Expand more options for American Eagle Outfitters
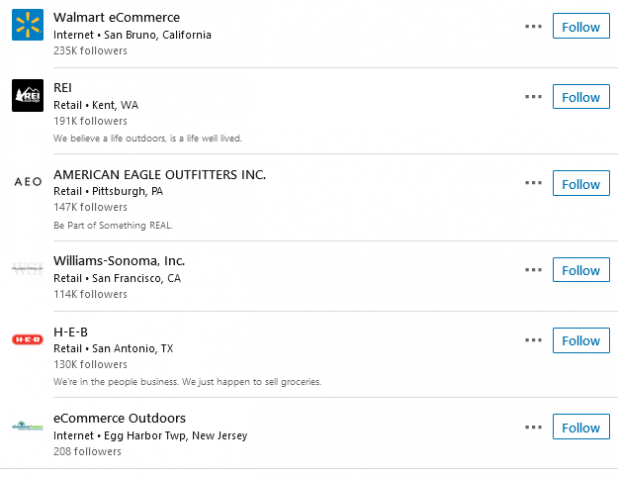Viewport: 618px width, 477px height. click(x=533, y=183)
